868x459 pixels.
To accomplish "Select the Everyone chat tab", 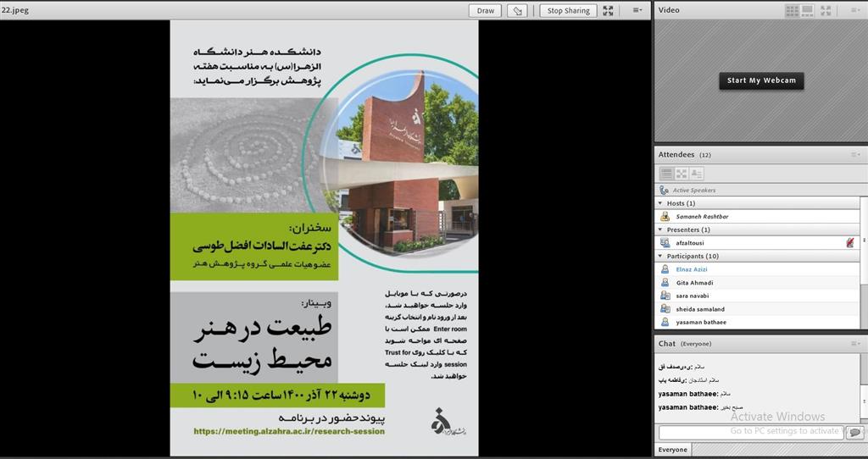I will coord(672,450).
